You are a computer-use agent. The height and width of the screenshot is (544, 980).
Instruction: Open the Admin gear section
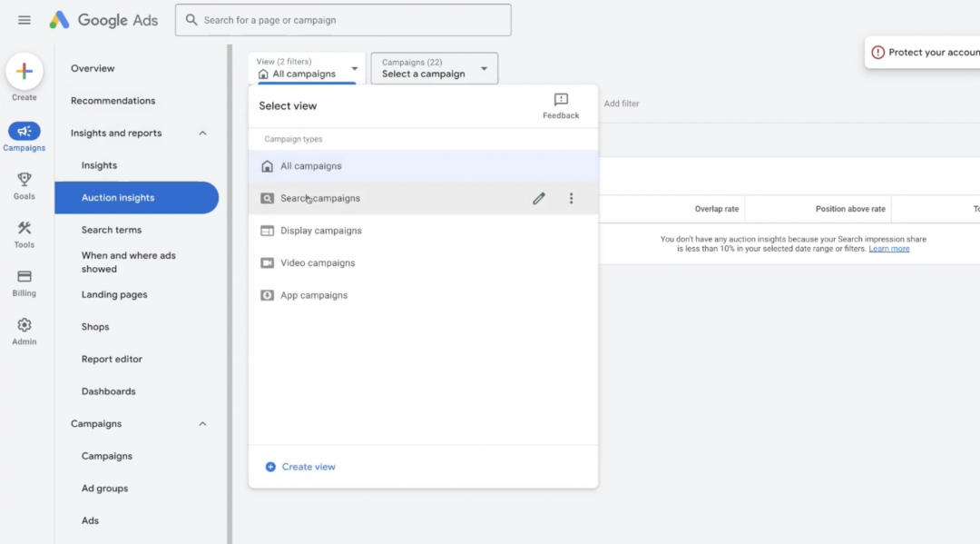(24, 331)
